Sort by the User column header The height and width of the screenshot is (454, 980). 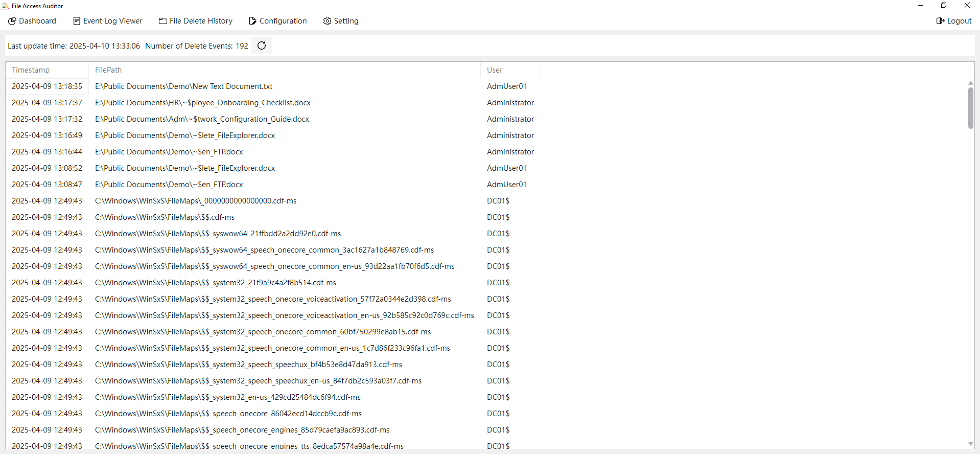click(x=495, y=70)
